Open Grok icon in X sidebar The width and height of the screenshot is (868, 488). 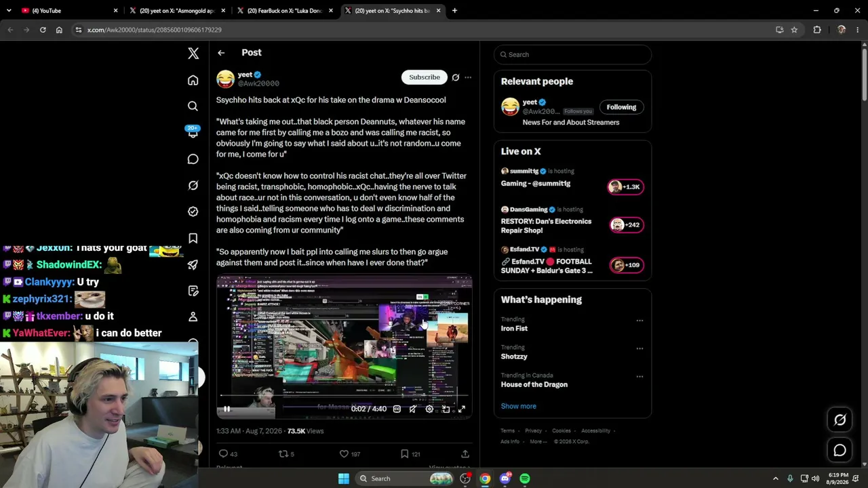193,185
